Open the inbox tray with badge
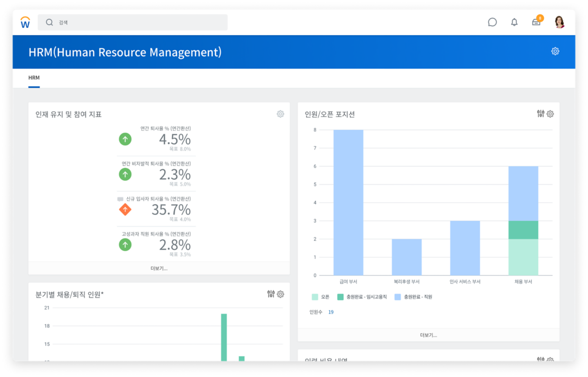 (x=536, y=22)
